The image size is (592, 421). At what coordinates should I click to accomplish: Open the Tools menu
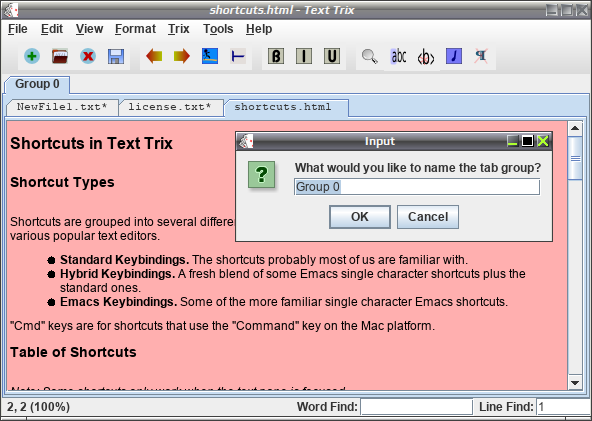pos(218,29)
